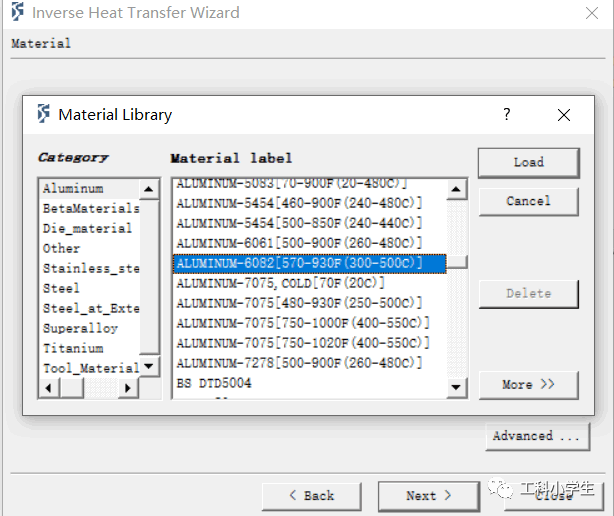Expand options with More >> button

click(529, 385)
